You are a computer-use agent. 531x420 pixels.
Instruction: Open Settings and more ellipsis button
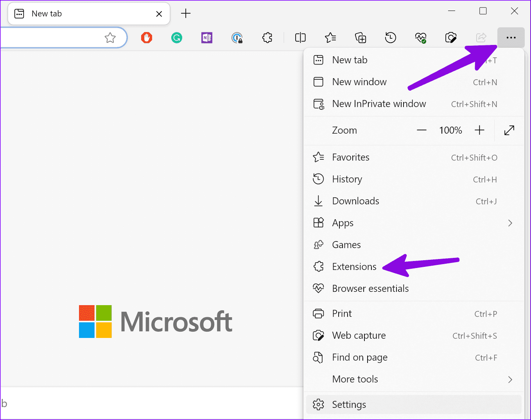click(x=511, y=38)
